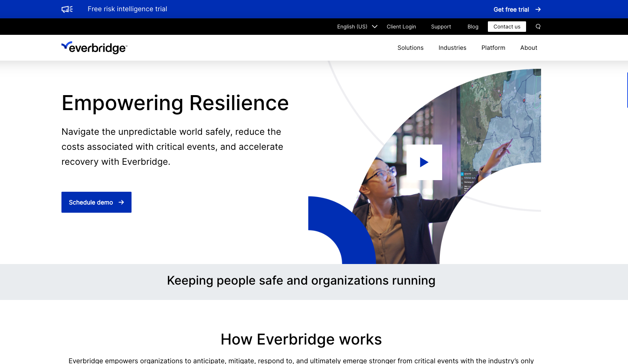Click the How Everbridge works heading
Image resolution: width=628 pixels, height=364 pixels.
(x=301, y=339)
